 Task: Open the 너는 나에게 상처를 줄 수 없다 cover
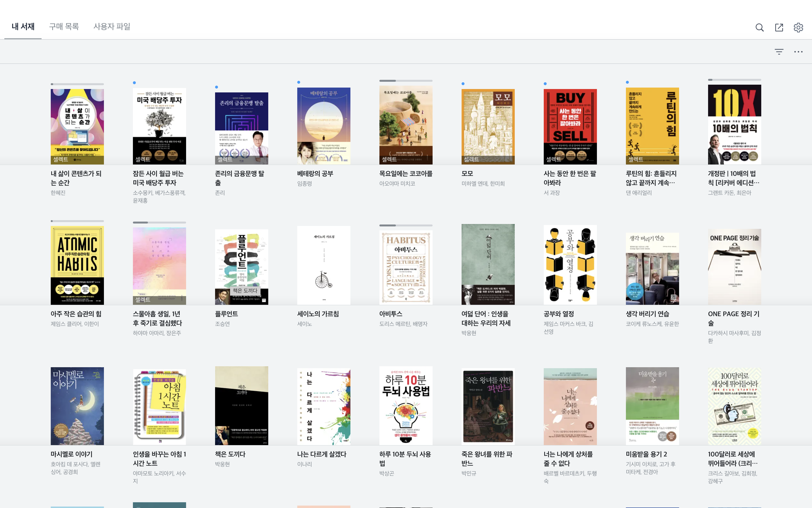pos(570,407)
